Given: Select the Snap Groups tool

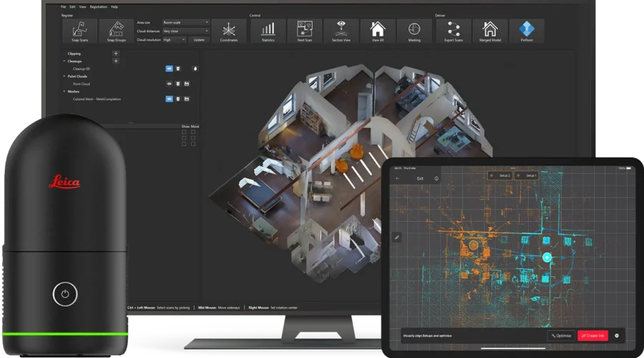Looking at the screenshot, I should point(116,31).
